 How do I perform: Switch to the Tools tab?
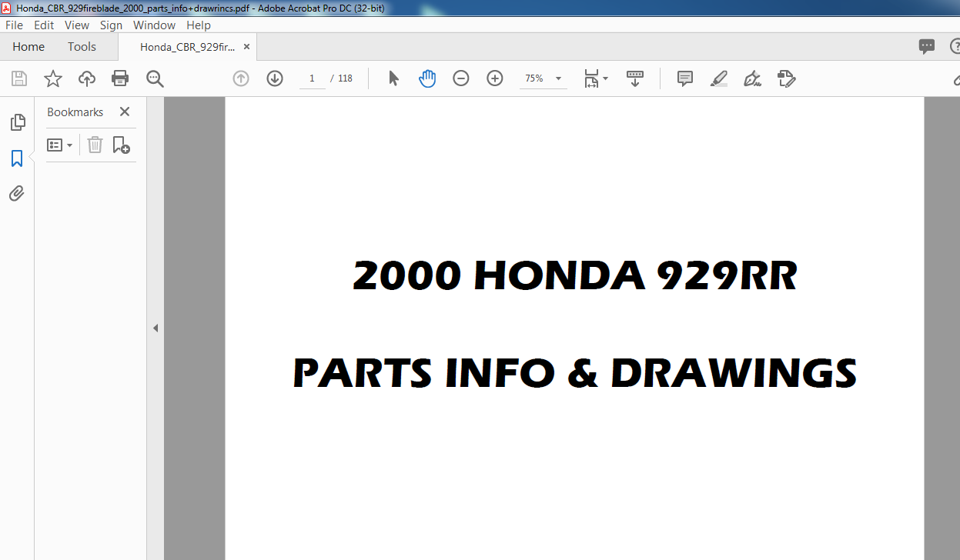pyautogui.click(x=82, y=47)
